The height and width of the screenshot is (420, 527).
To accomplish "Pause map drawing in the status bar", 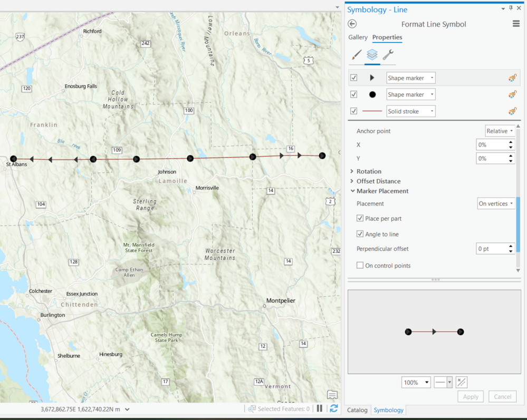I will point(319,408).
